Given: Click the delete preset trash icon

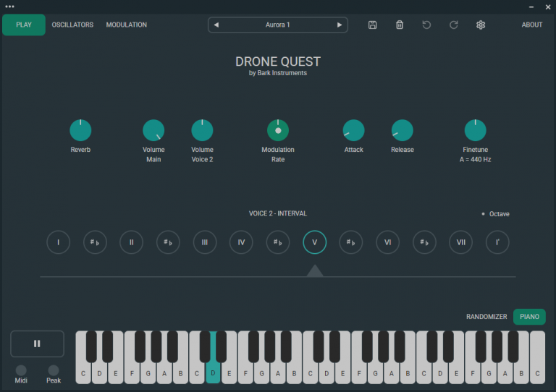Looking at the screenshot, I should (x=400, y=25).
